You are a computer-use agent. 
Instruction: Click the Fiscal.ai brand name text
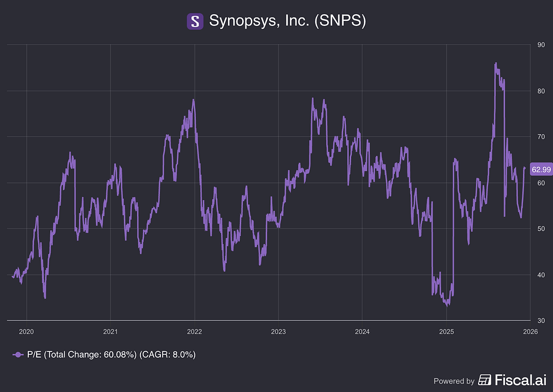point(520,380)
